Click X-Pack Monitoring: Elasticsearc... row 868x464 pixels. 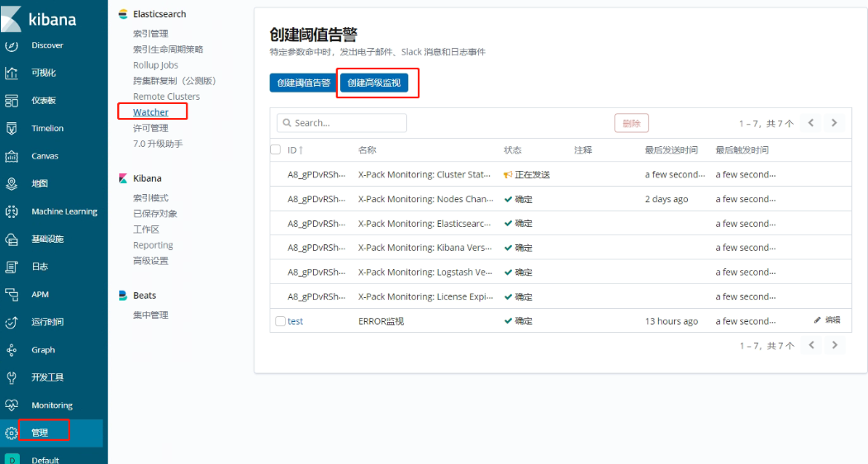[561, 224]
